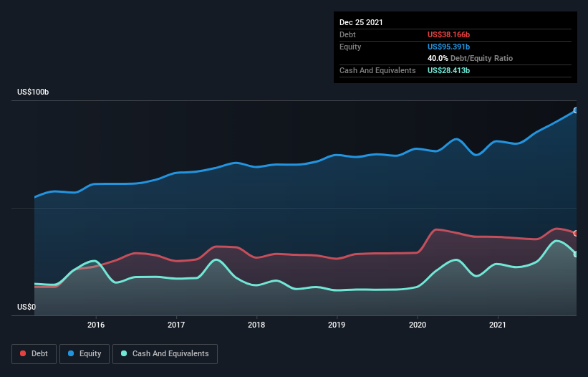
Task: Toggle the Debt series legend button
Action: (x=34, y=354)
